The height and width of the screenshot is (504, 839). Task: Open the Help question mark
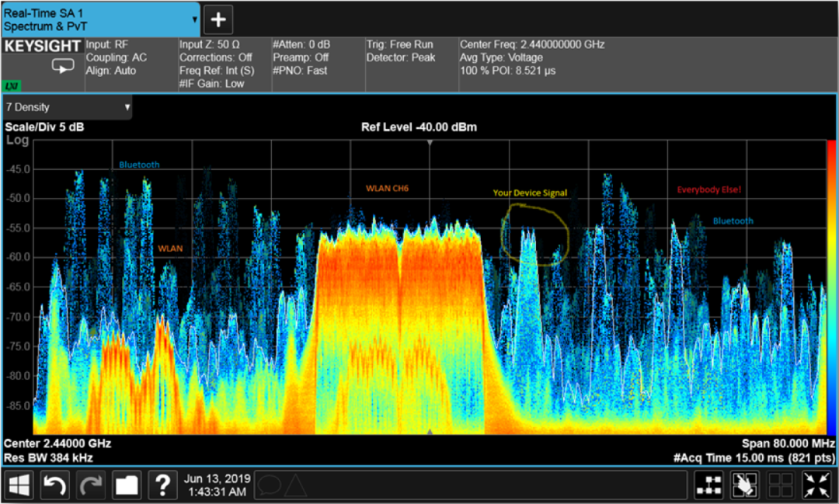point(162,485)
